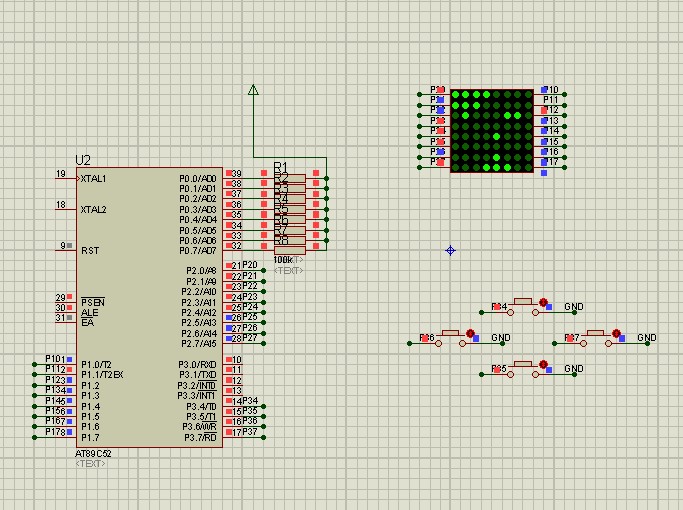Screen dimensions: 683x510
Task: Click the GND label beside pushbutton P36
Action: (501, 338)
